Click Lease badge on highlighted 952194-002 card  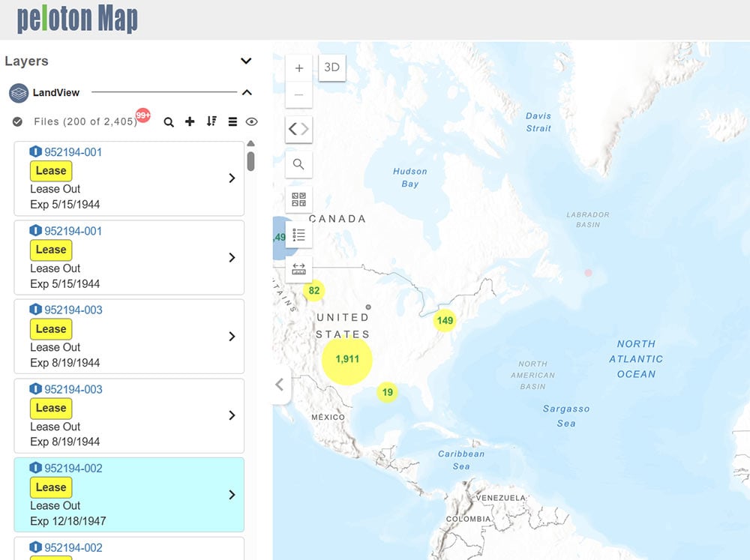pyautogui.click(x=51, y=487)
